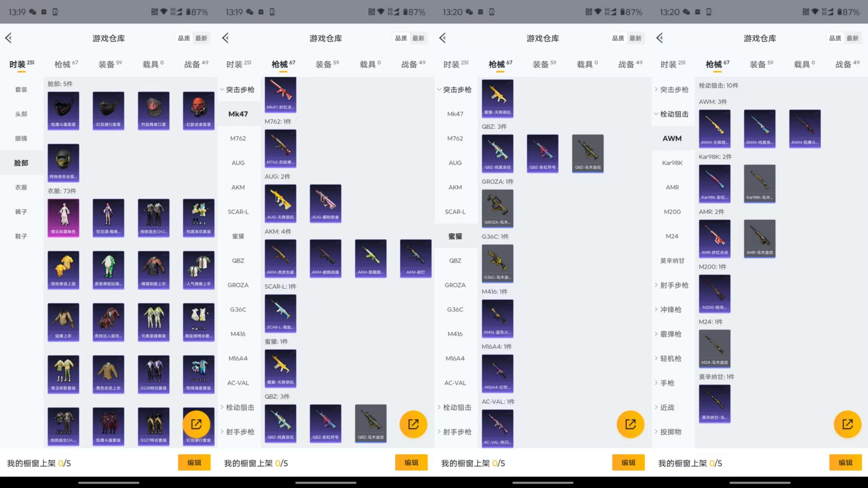This screenshot has height=488, width=868.
Task: Open the GROZA-乌木 weapon skin
Action: [x=498, y=209]
